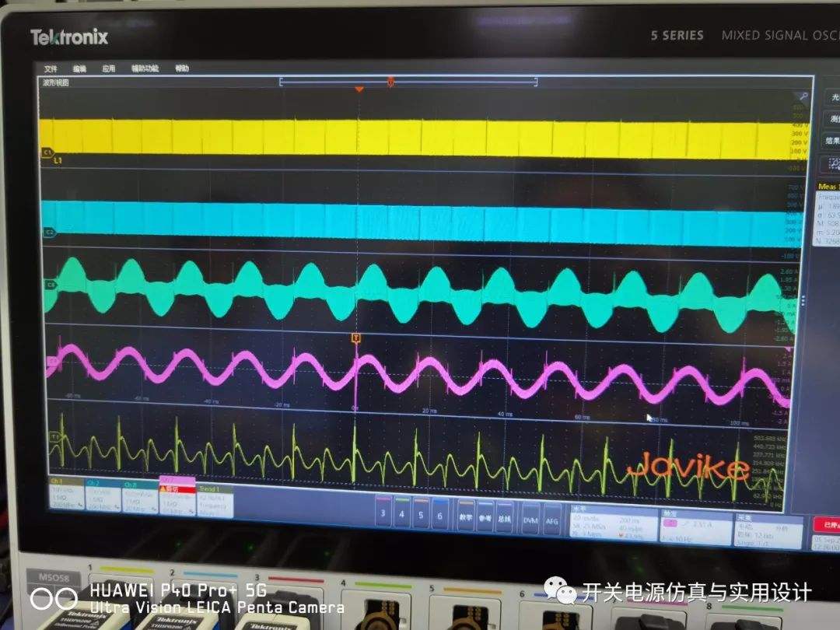This screenshot has width=840, height=630.
Task: Click the red 已停止 stopped status button
Action: [x=827, y=524]
